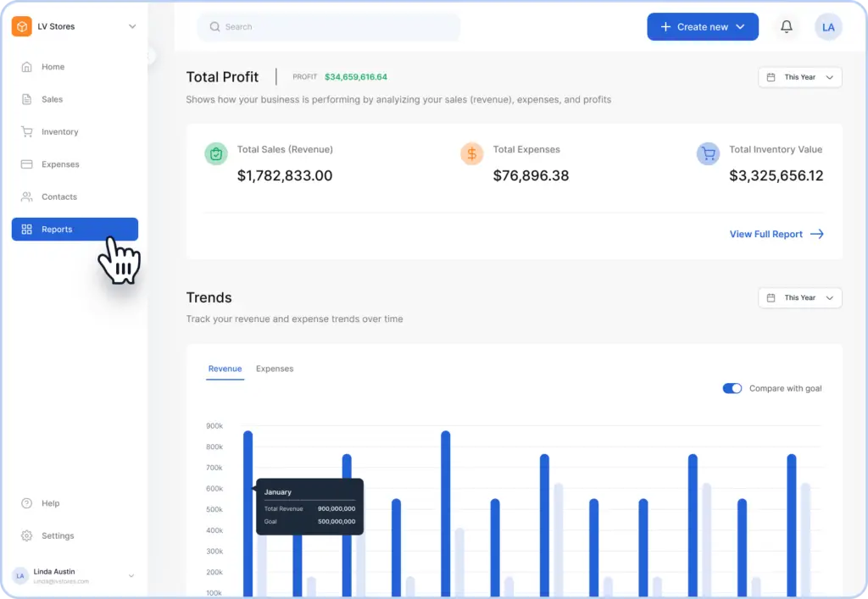Click the LV Stores orange box logo
This screenshot has height=599, width=868.
21,26
